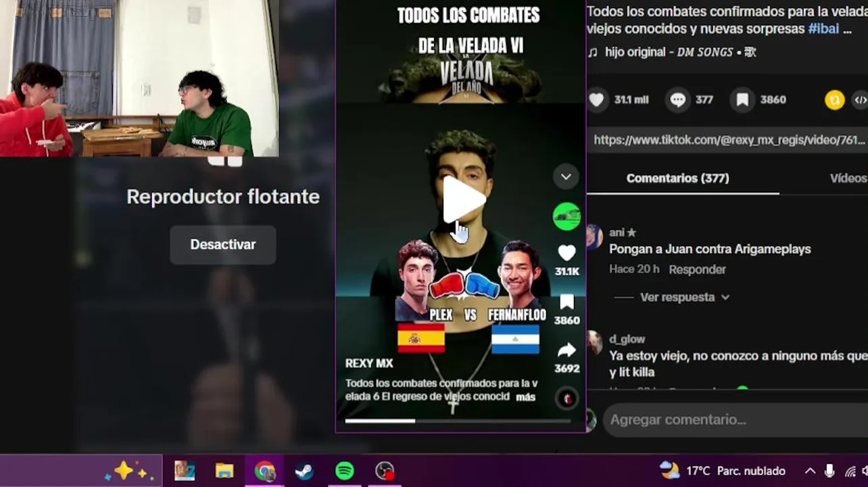This screenshot has height=487, width=868.
Task: Go to next video with down chevron
Action: (x=566, y=177)
